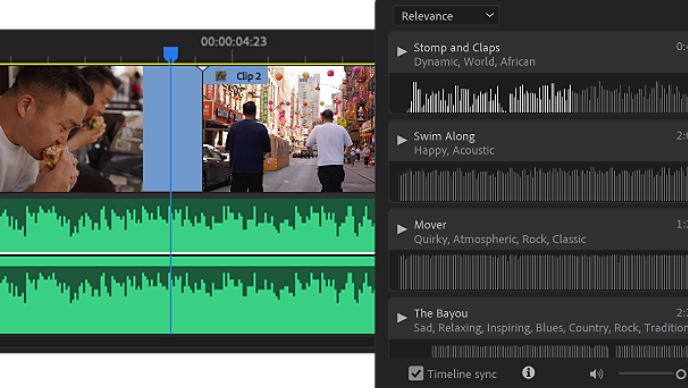Select the upper green audio waveform track
This screenshot has width=688, height=389.
click(187, 225)
